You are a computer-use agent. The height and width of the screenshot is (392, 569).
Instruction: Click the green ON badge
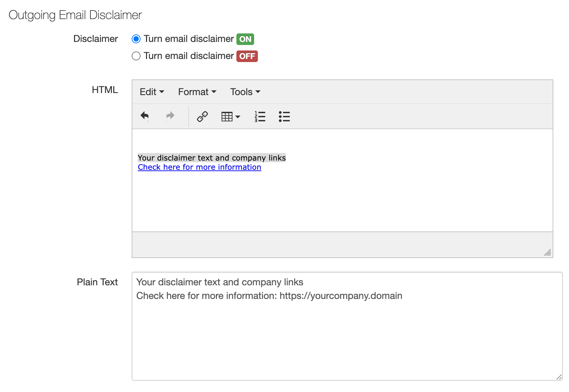[245, 39]
